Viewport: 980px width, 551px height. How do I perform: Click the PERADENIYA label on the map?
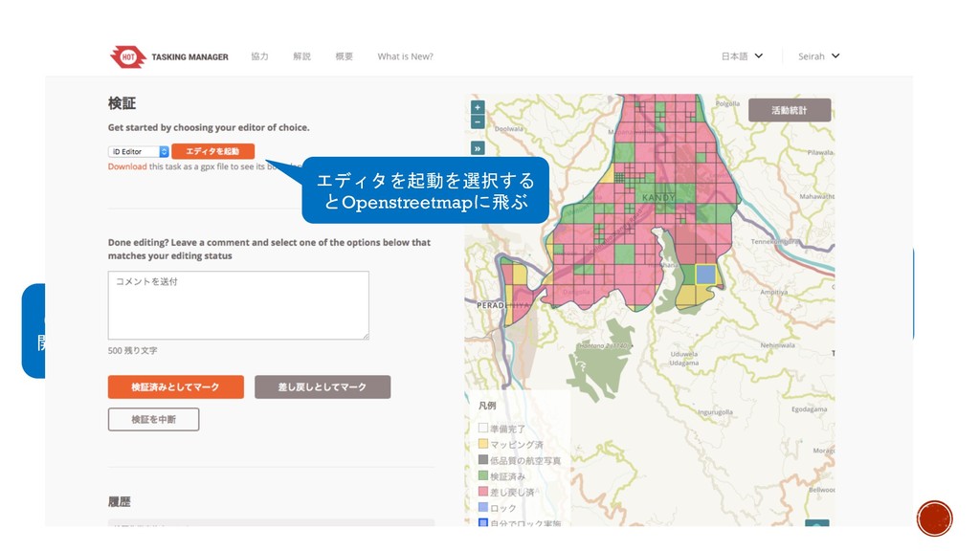503,305
